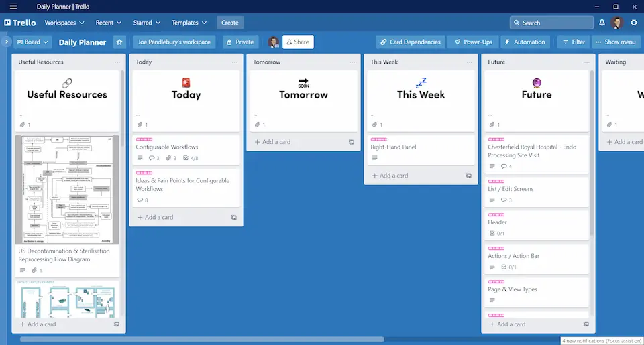This screenshot has height=345, width=644.
Task: Expand the Templates dropdown
Action: [x=189, y=23]
